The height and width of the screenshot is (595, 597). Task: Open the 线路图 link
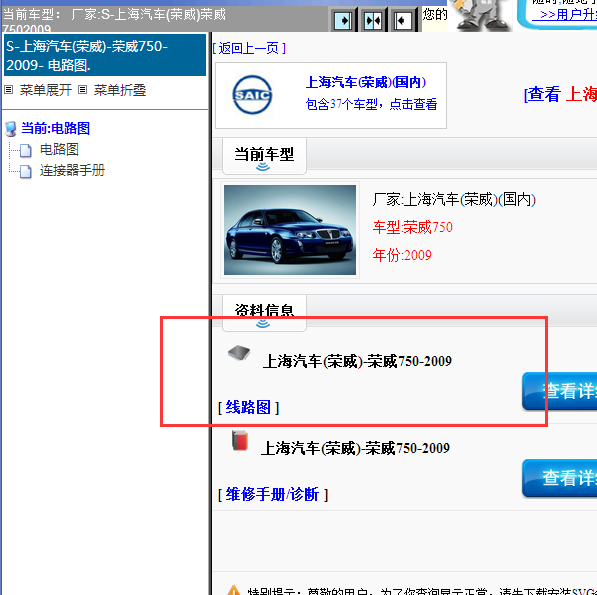pyautogui.click(x=248, y=407)
